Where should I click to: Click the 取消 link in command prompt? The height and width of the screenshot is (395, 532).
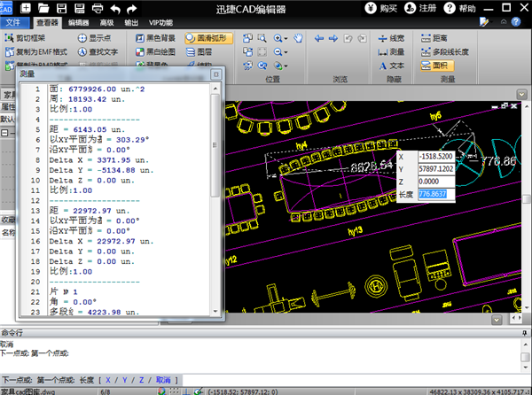click(162, 380)
